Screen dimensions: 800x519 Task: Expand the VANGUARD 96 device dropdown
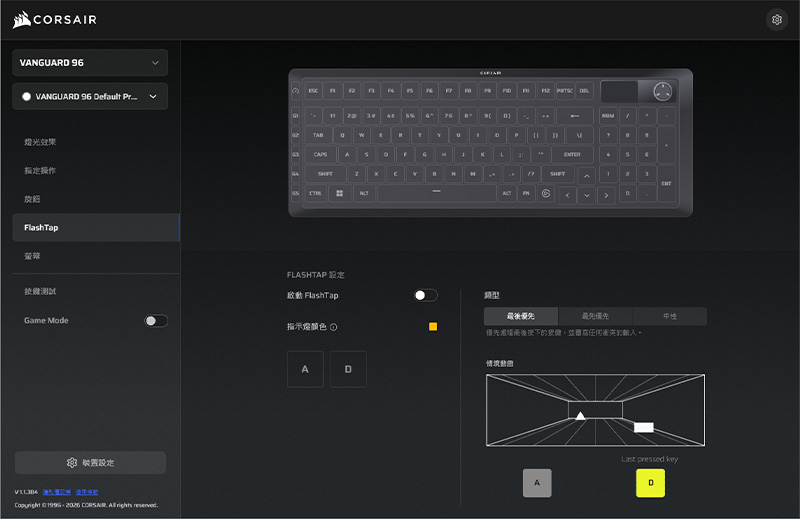point(90,63)
